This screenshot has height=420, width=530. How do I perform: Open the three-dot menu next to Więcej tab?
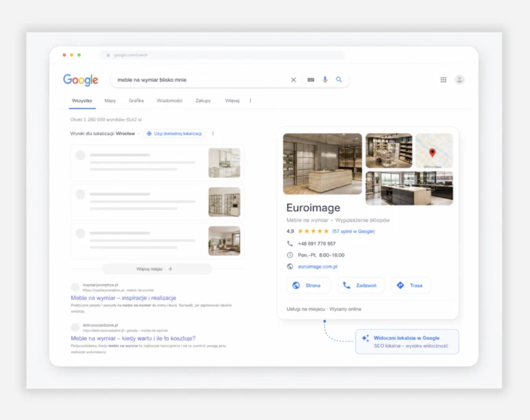pyautogui.click(x=250, y=101)
